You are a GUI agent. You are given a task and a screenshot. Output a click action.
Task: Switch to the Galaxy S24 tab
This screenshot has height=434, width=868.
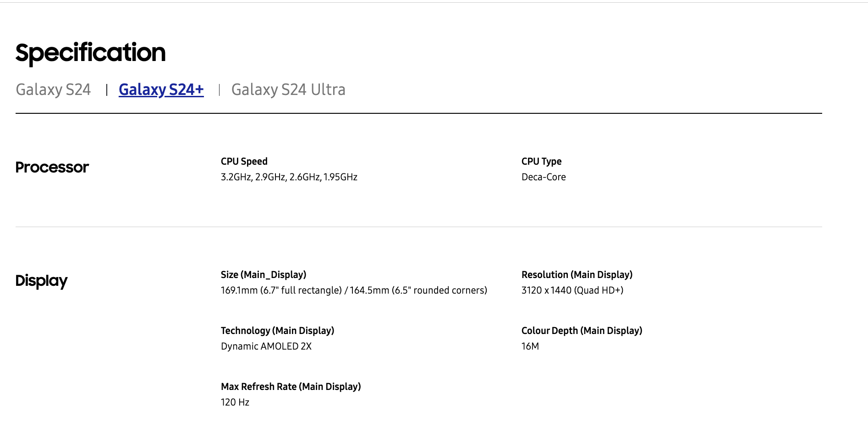click(x=53, y=89)
